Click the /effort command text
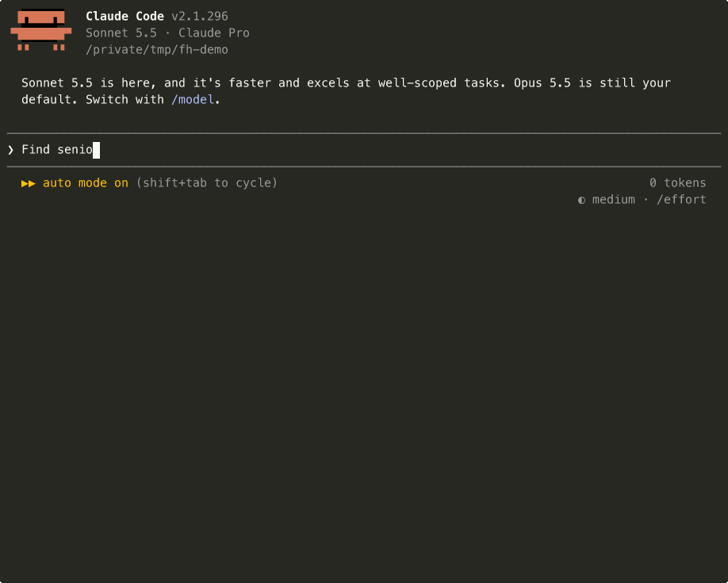The width and height of the screenshot is (728, 583). [681, 200]
